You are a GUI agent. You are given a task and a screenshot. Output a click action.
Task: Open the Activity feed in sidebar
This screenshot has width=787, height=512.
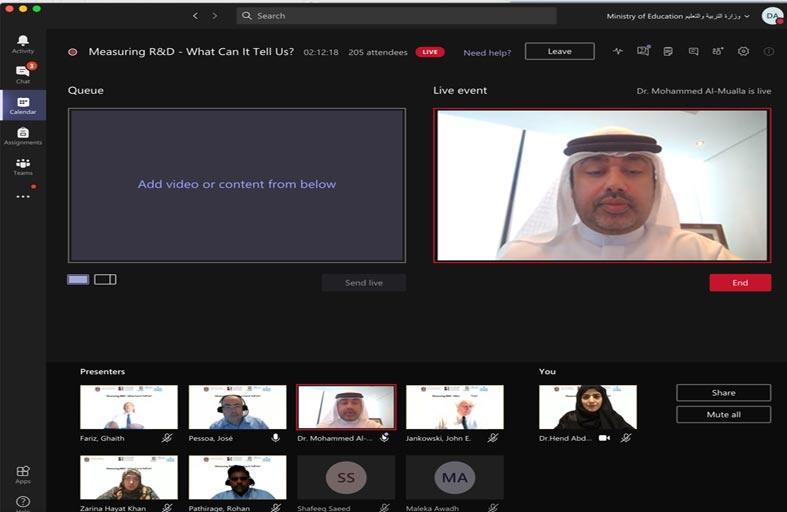[x=22, y=43]
